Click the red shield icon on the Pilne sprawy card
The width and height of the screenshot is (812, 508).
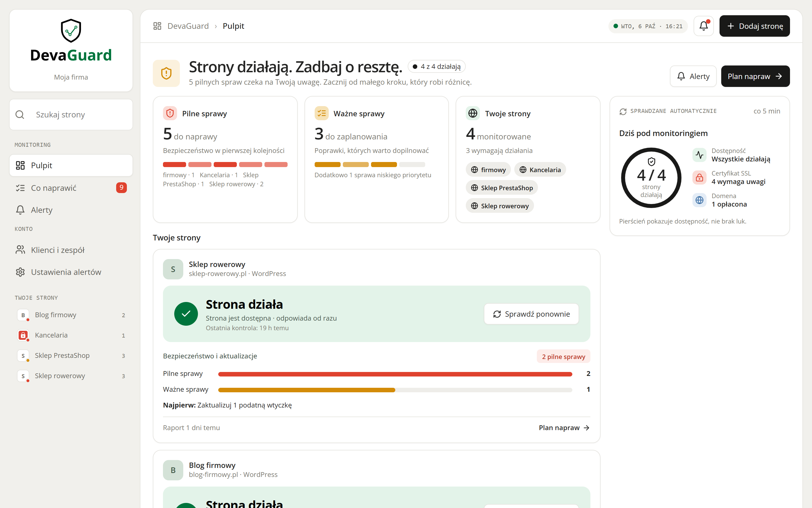coord(170,113)
